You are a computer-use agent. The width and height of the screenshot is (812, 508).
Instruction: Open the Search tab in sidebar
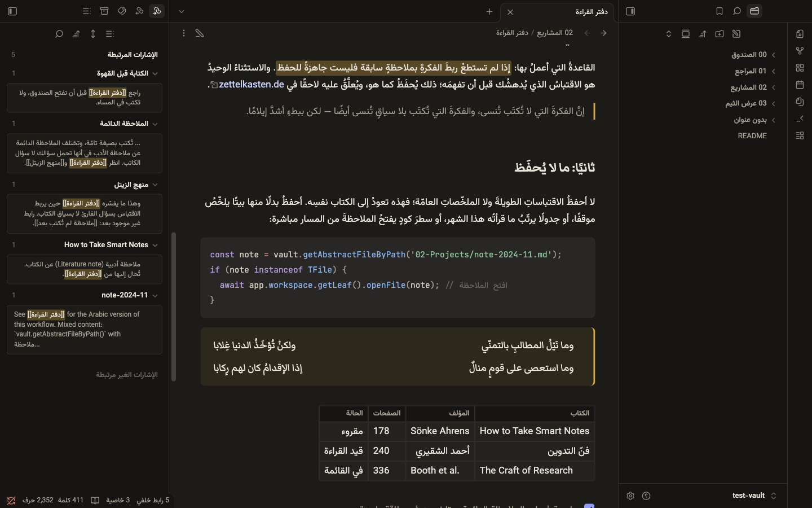click(x=736, y=11)
